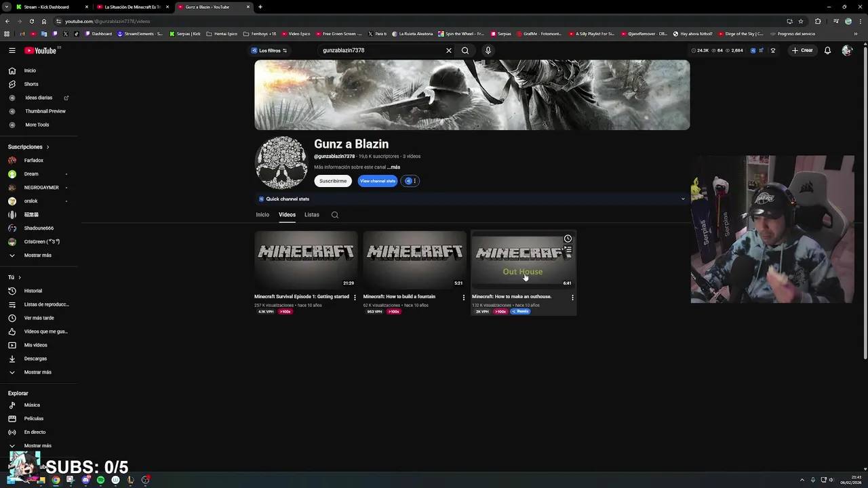Open the YouTube hamburger guide menu

[x=12, y=50]
